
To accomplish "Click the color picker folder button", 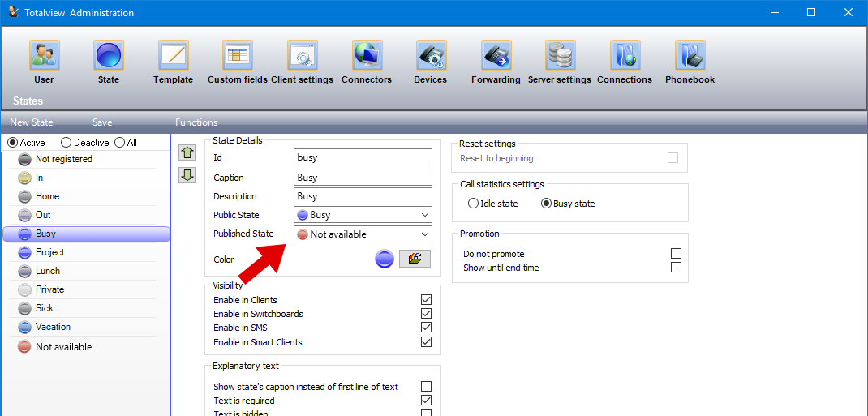I will 415,259.
